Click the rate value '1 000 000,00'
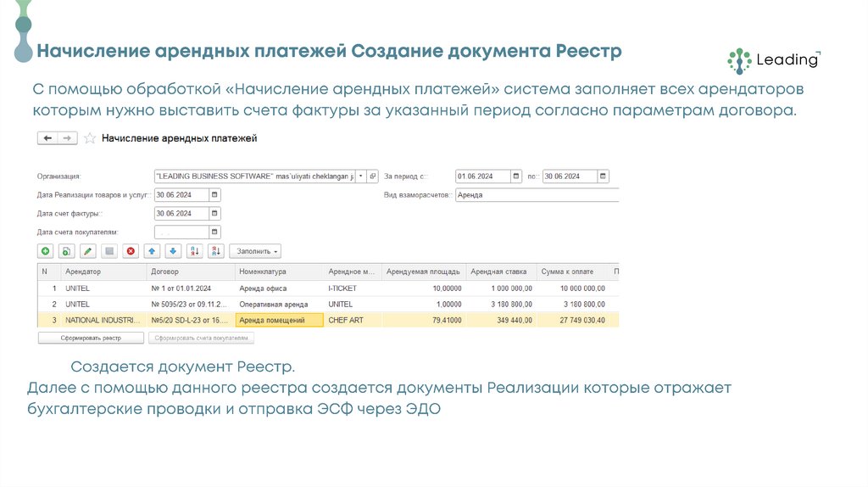Image resolution: width=868 pixels, height=487 pixels. [511, 288]
